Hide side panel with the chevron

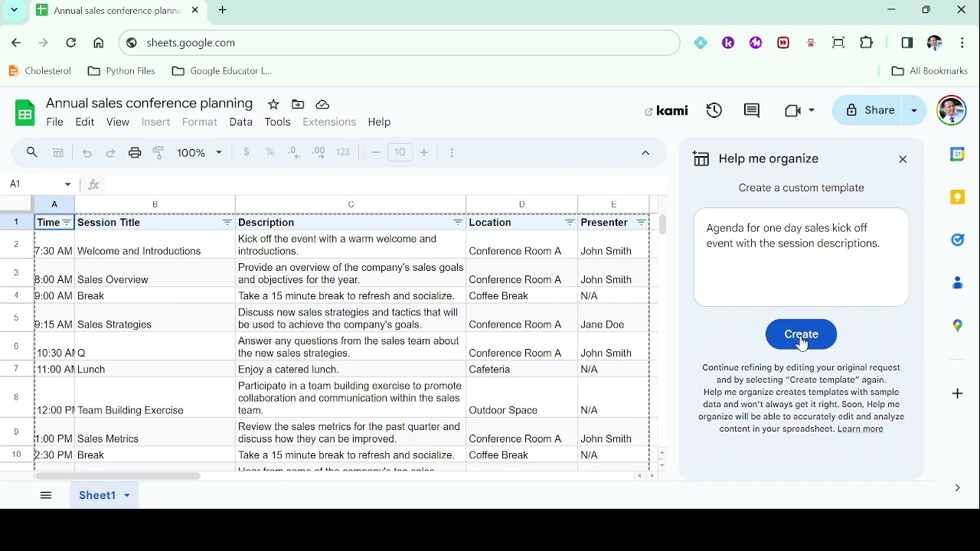pos(957,488)
